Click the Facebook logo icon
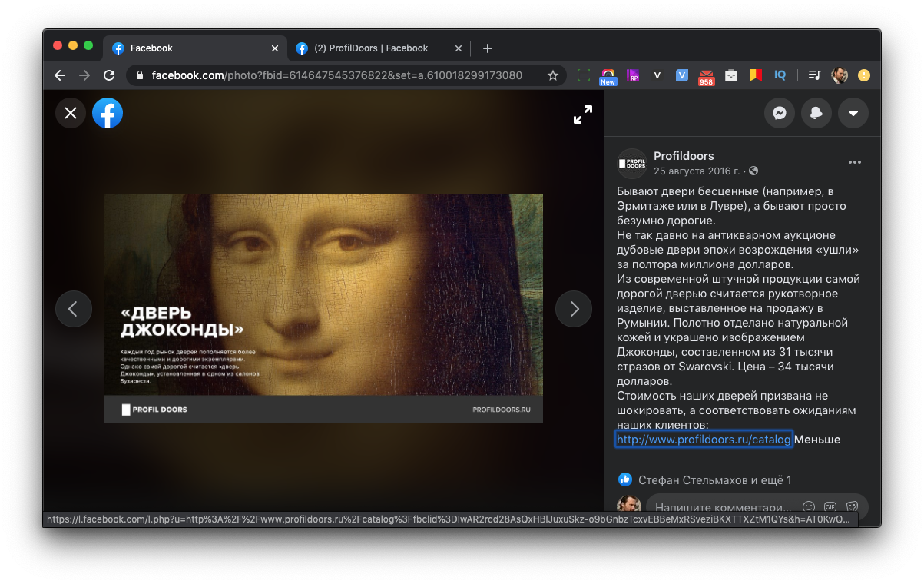Screen dimensions: 924x584 [x=108, y=113]
